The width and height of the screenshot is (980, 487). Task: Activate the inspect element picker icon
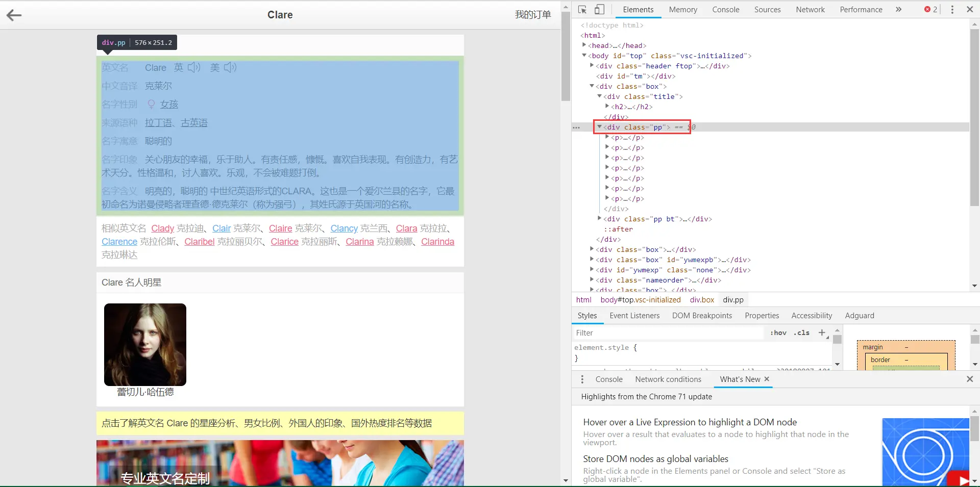click(x=582, y=9)
